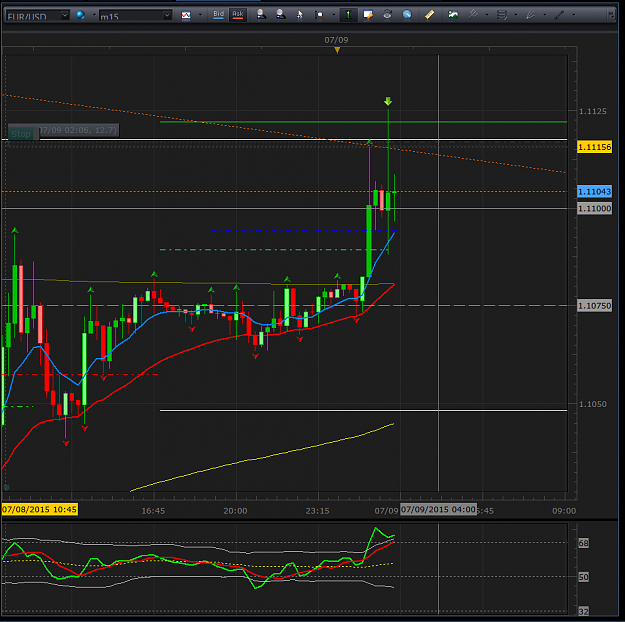Open the m15 timeframe dropdown
Image resolution: width=625 pixels, height=622 pixels.
[167, 16]
